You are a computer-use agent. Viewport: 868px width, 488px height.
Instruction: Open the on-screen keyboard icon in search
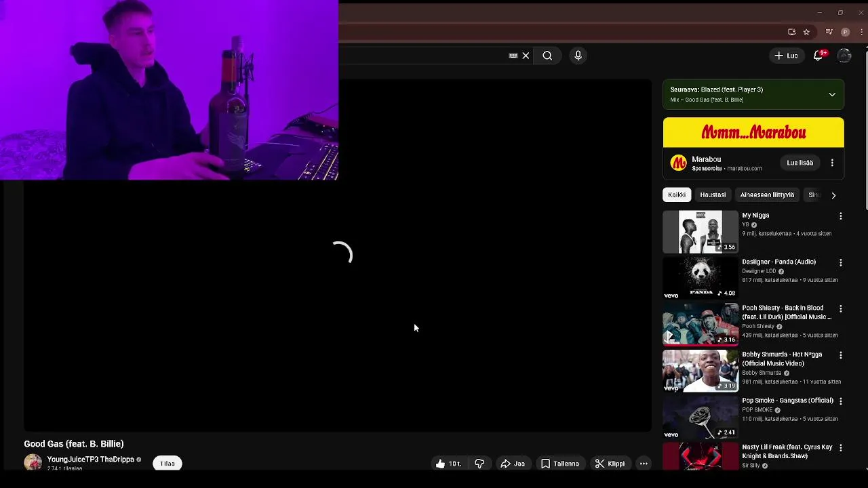[x=513, y=56]
